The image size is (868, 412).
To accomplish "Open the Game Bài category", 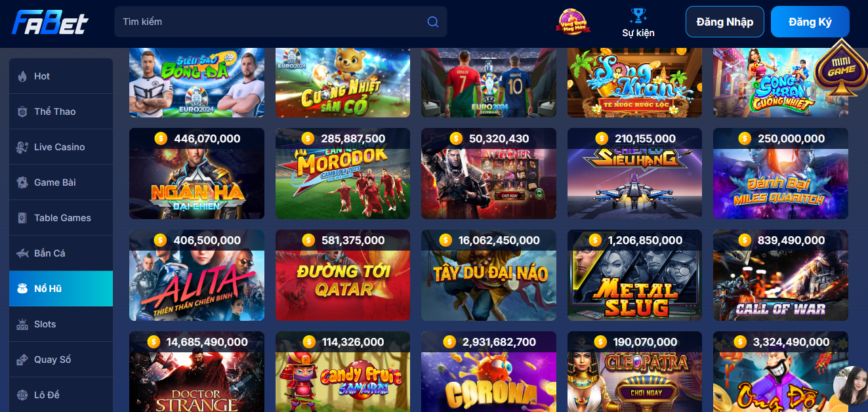I will tap(61, 182).
